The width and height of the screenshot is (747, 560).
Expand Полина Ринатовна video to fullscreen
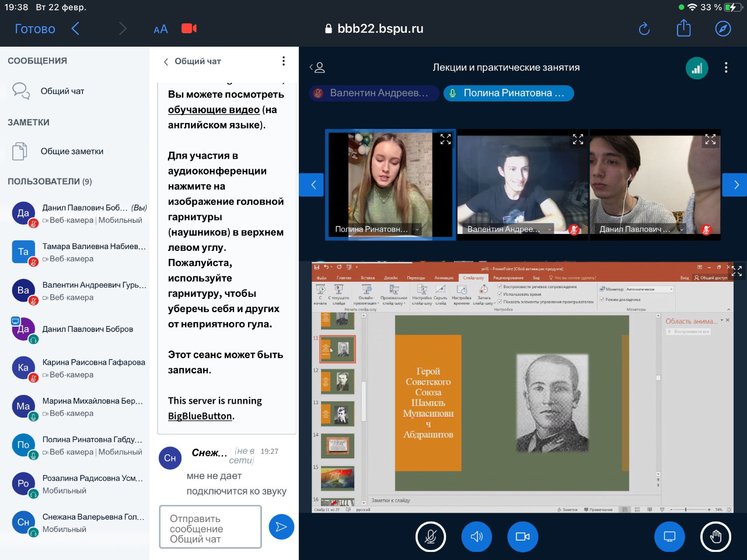pos(445,139)
